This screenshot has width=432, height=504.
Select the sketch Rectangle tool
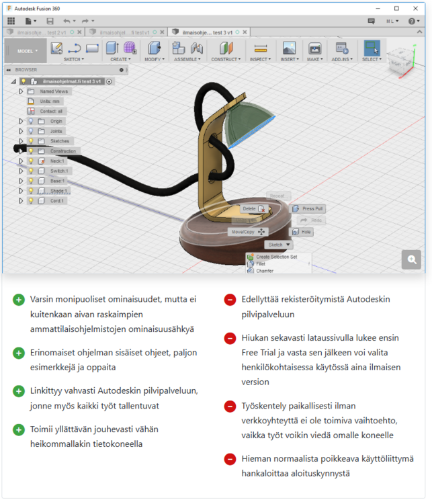(92, 48)
